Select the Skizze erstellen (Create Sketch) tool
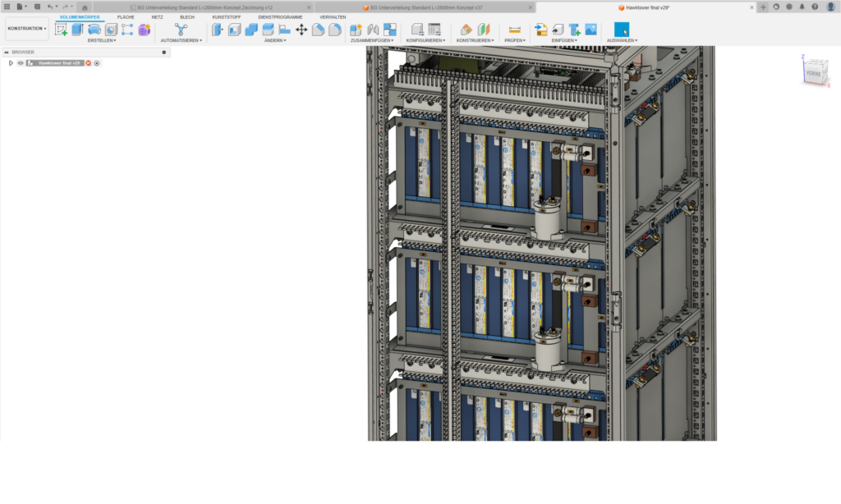This screenshot has width=841, height=504. pyautogui.click(x=60, y=29)
